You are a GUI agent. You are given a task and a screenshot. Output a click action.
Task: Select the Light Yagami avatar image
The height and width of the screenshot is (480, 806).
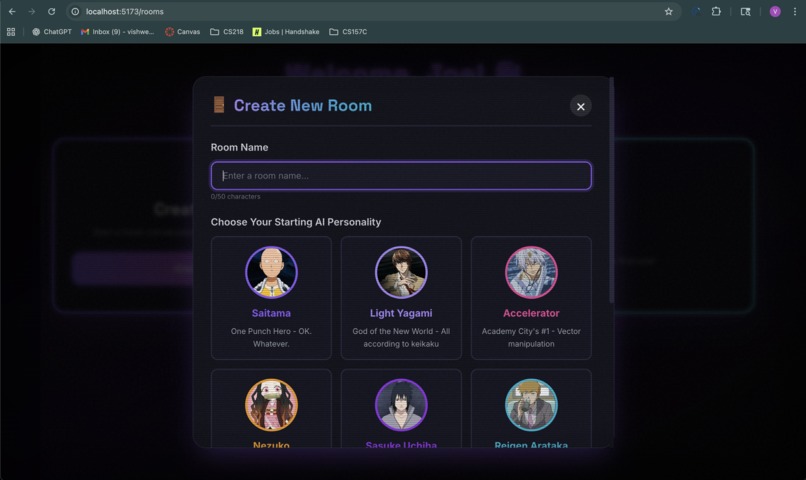pos(401,272)
